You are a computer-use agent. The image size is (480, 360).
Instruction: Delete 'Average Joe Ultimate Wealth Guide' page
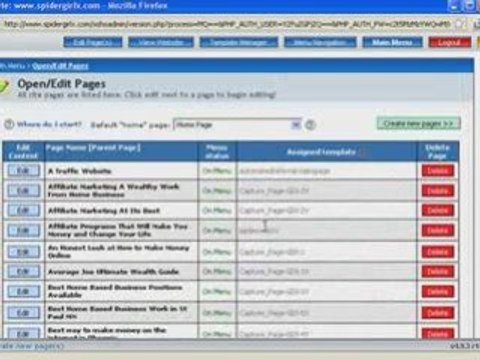click(438, 272)
